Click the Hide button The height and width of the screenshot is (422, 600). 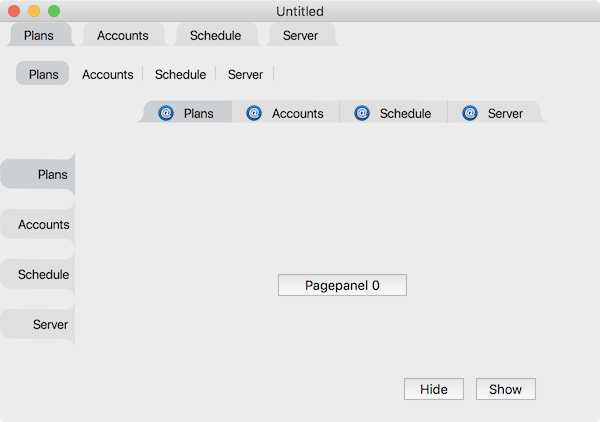(x=433, y=389)
